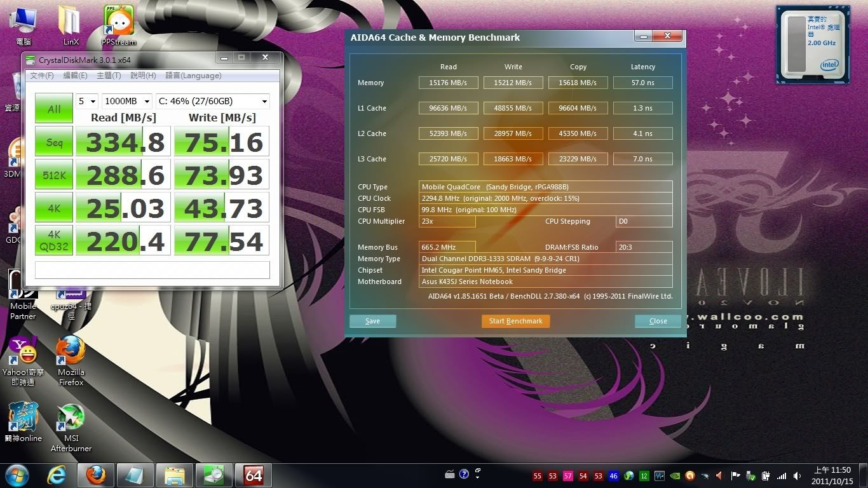Screen dimensions: 868x488
Task: Click the 4K write result 43.73
Action: [222, 207]
